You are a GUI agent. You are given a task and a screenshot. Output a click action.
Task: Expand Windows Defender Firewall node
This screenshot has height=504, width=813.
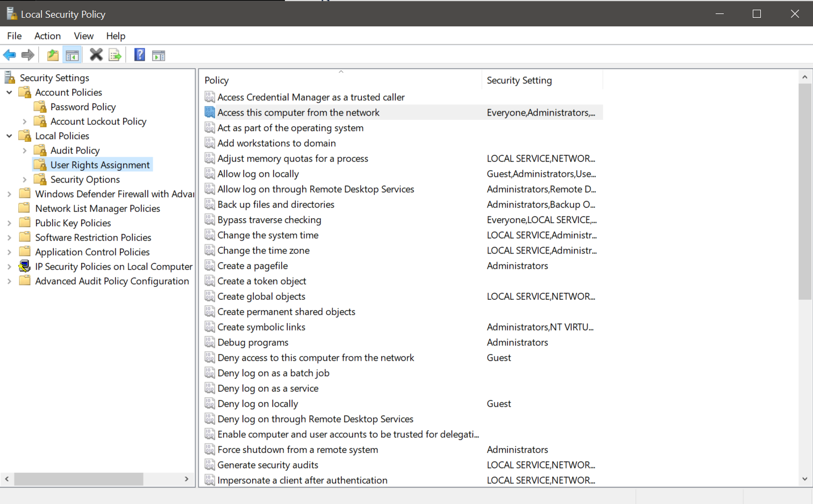[9, 194]
